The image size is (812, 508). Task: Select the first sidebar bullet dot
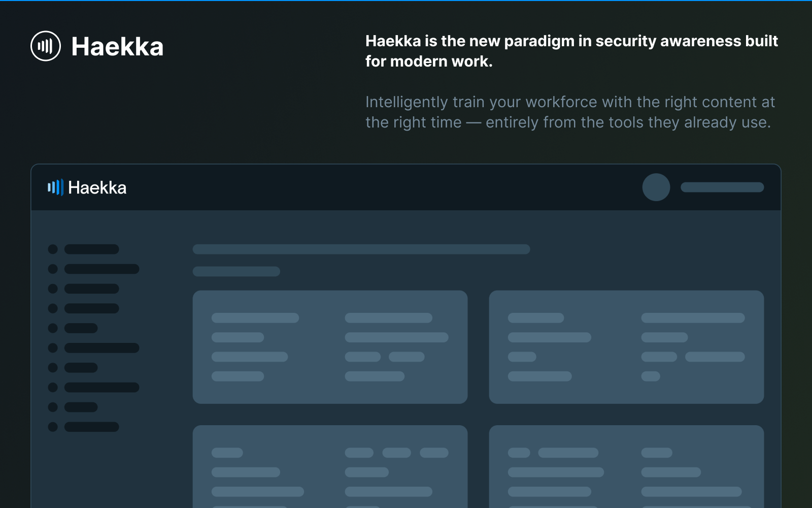pyautogui.click(x=53, y=249)
